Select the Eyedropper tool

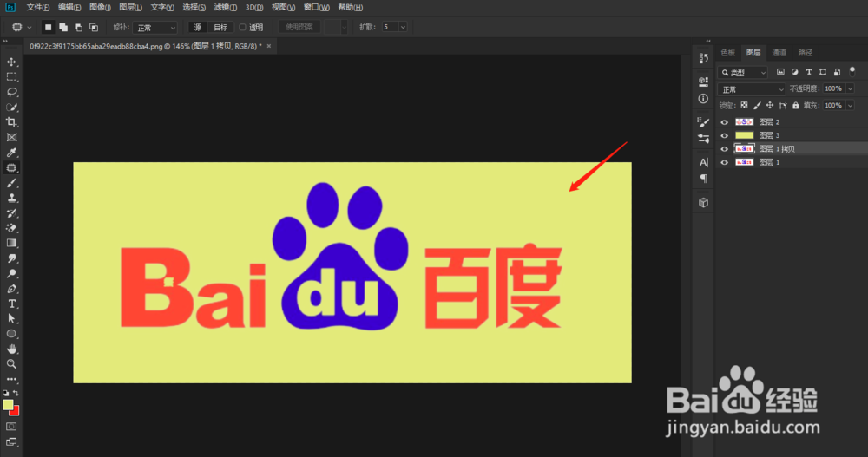(11, 153)
